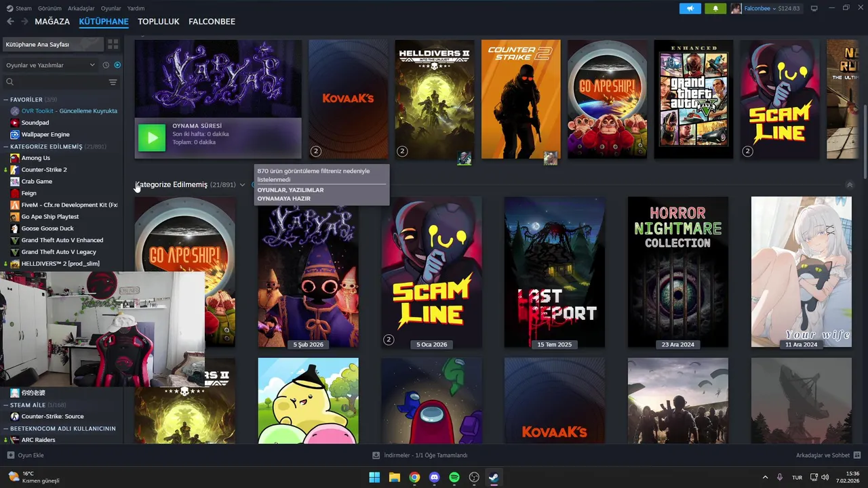The width and height of the screenshot is (868, 488).
Task: Switch to the KÜTÜPHANE tab
Action: tap(104, 22)
